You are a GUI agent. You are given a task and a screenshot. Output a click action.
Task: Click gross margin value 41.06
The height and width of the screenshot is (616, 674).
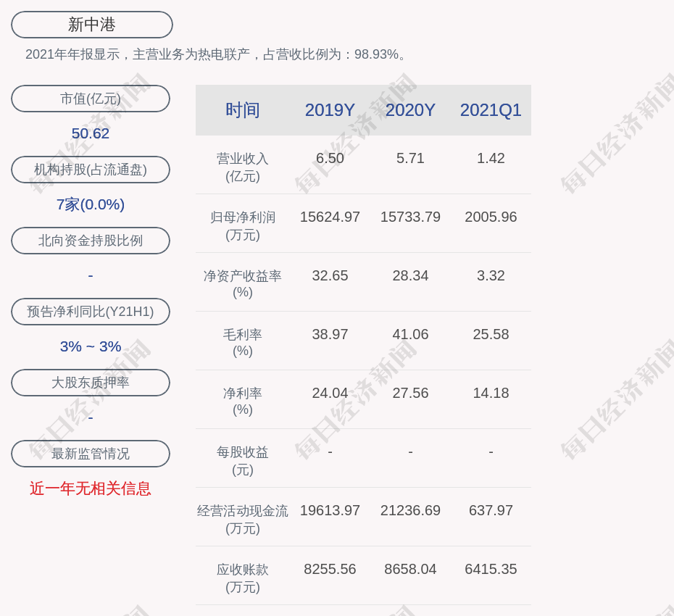click(410, 334)
